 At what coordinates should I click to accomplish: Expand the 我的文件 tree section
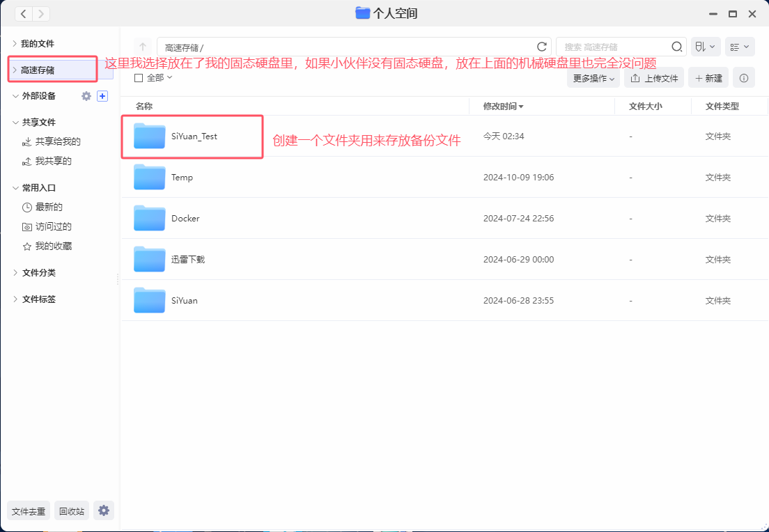pyautogui.click(x=15, y=43)
